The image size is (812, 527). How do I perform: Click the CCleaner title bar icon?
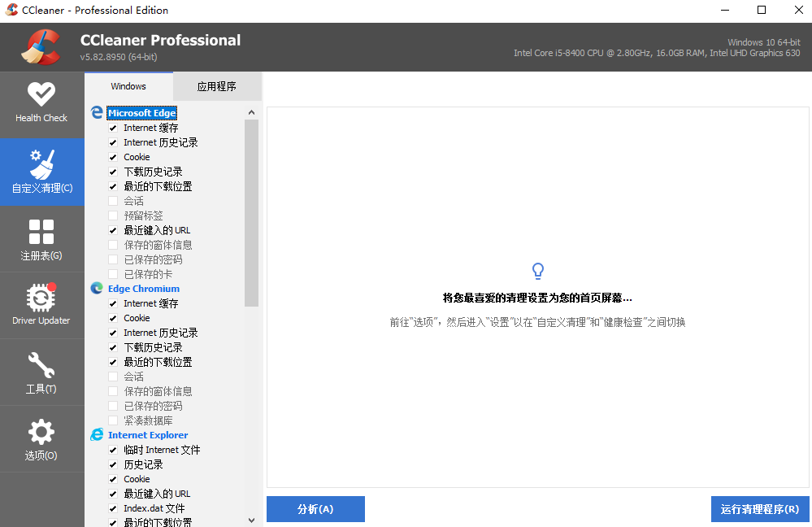pyautogui.click(x=11, y=10)
